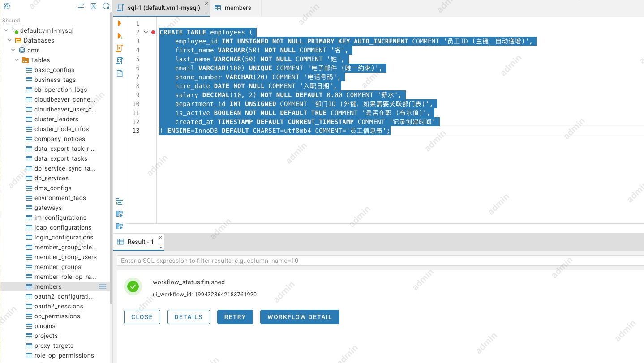Screen dimensions: 644x363
Task: Click link-with-editor double arrow icon
Action: point(81,6)
